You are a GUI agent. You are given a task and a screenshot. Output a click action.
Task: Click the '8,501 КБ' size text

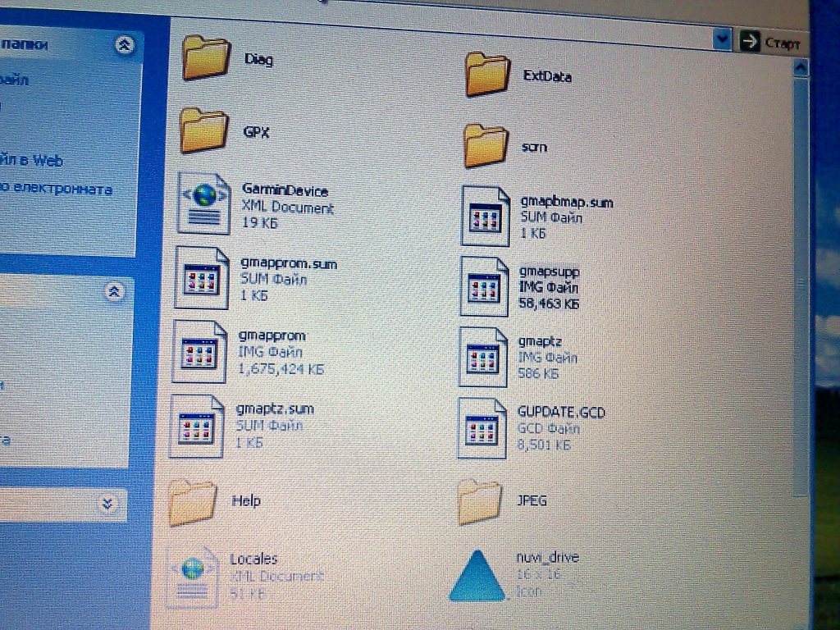tap(544, 445)
